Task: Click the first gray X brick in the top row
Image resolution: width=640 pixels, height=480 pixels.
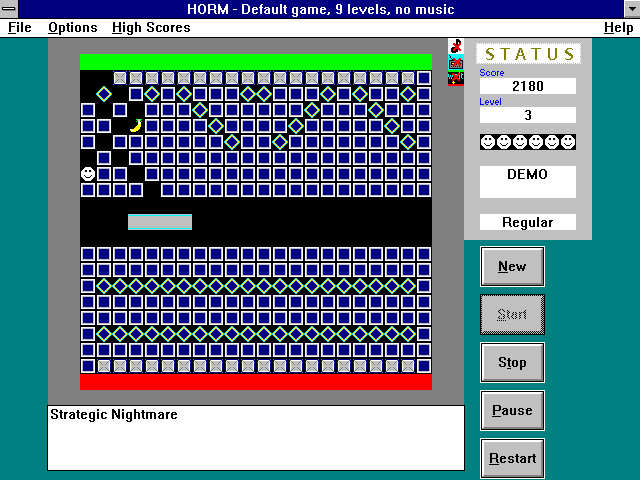Action: [x=120, y=78]
